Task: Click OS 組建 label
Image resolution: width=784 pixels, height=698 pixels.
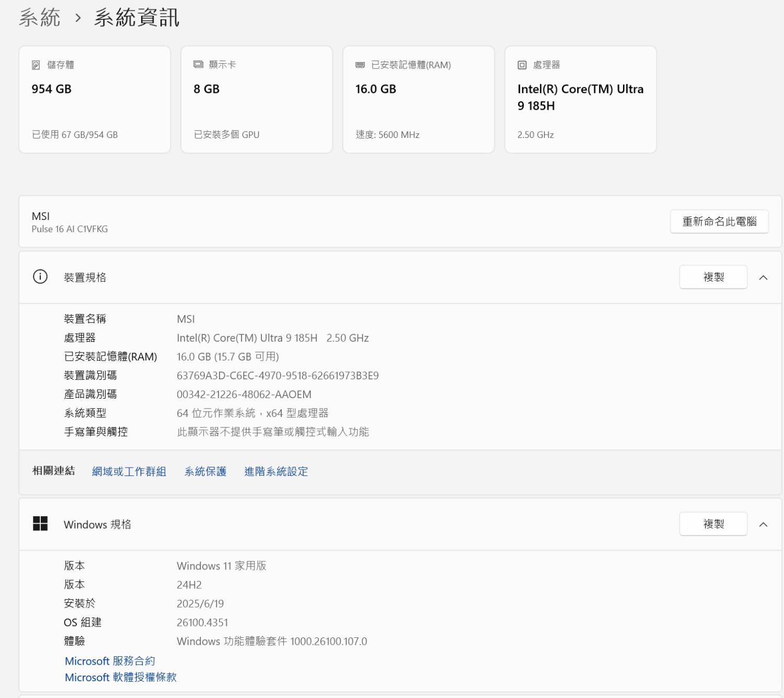Action: click(83, 622)
